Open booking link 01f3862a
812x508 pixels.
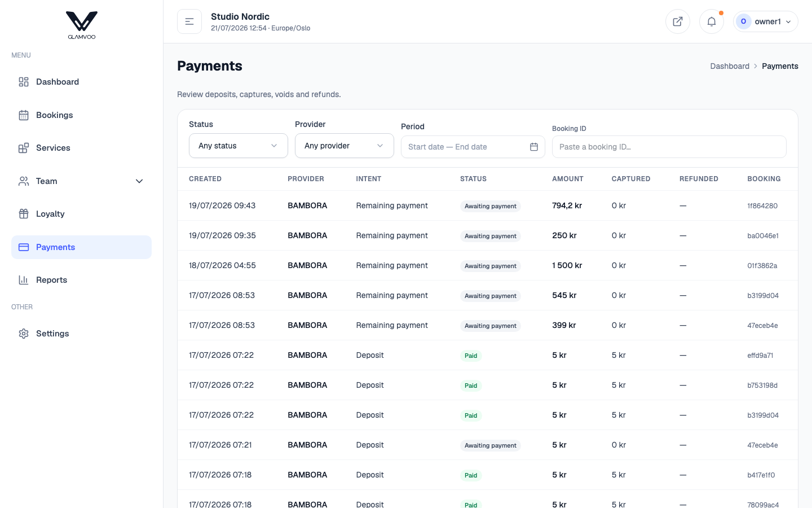point(762,266)
